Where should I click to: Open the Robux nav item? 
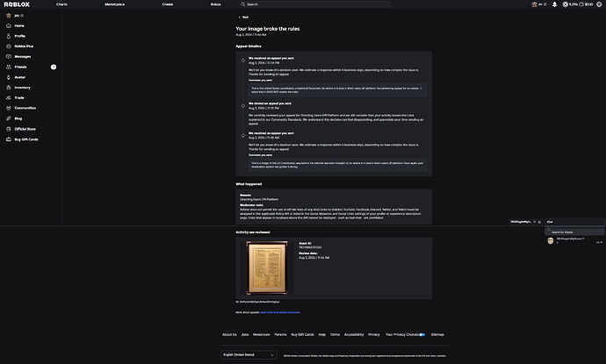point(216,4)
